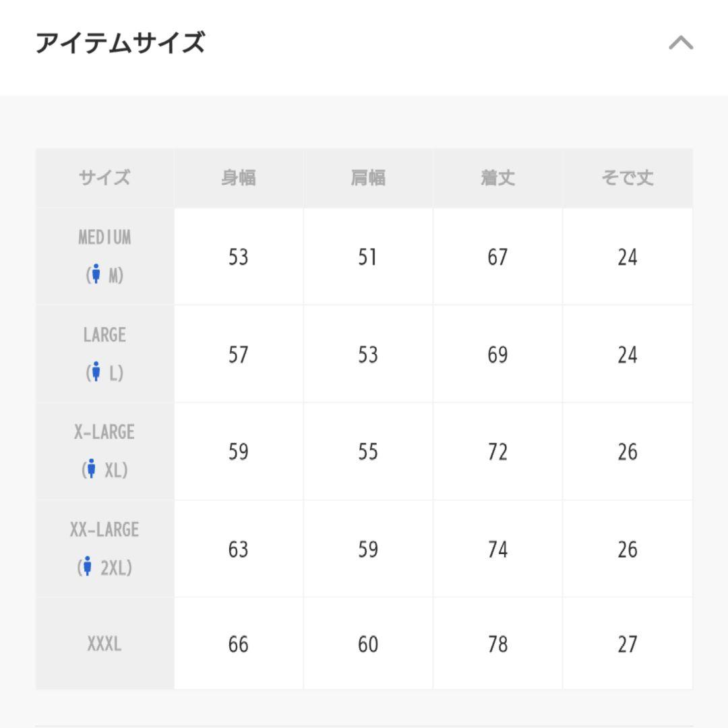The height and width of the screenshot is (728, 728).
Task: Select the LARGE size row label
Action: click(104, 335)
